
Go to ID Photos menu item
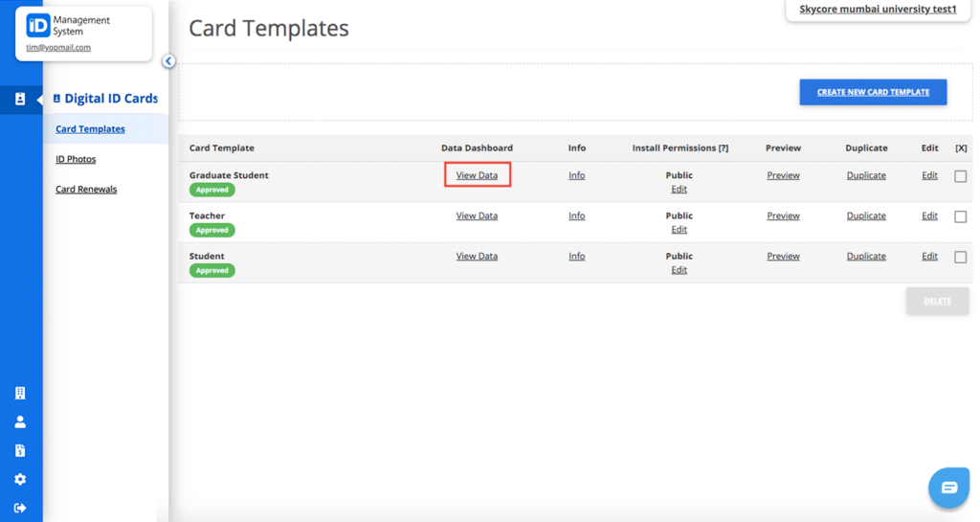(76, 159)
